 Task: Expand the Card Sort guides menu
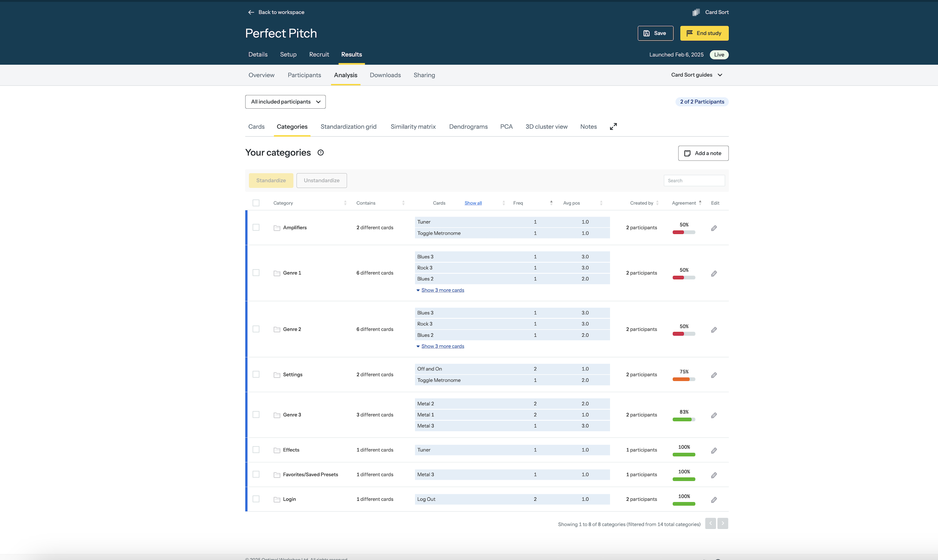(696, 75)
